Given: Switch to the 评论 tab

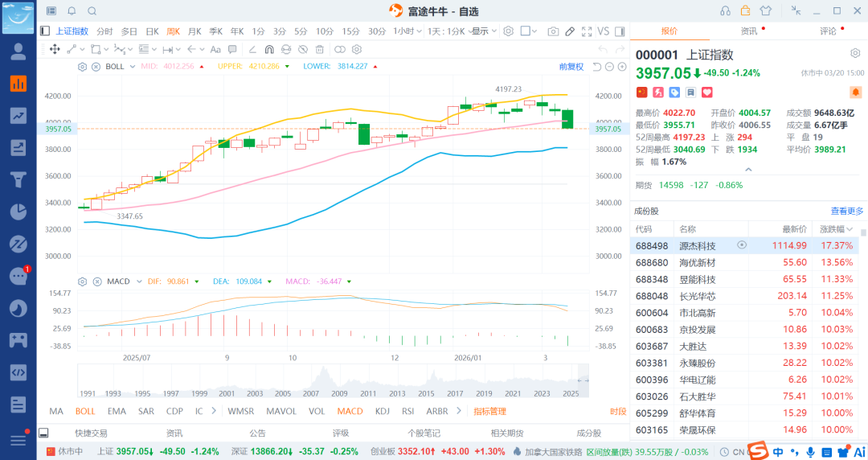Looking at the screenshot, I should pos(828,31).
